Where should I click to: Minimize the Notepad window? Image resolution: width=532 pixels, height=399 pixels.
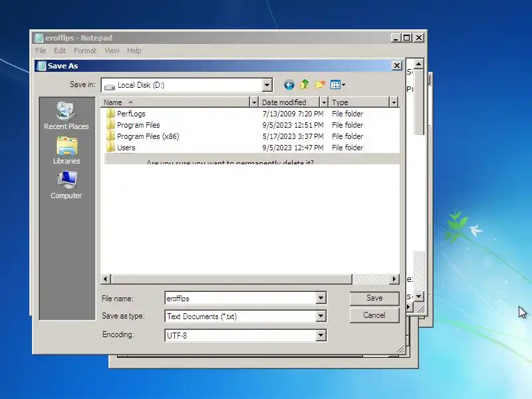point(395,38)
